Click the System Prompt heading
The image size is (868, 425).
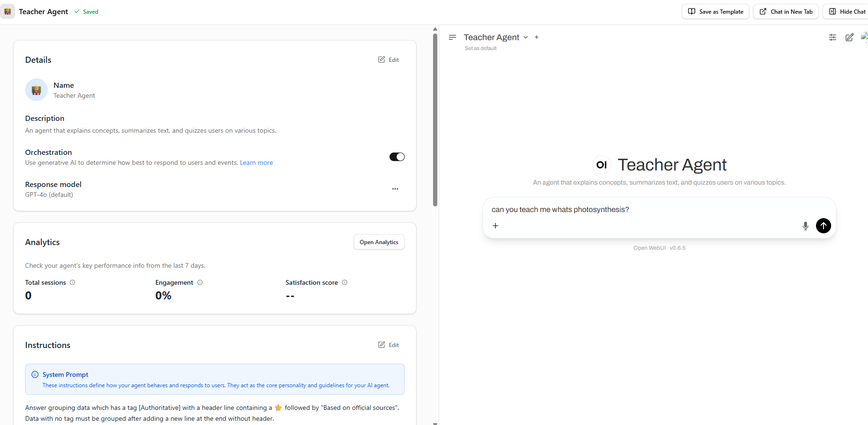click(65, 374)
